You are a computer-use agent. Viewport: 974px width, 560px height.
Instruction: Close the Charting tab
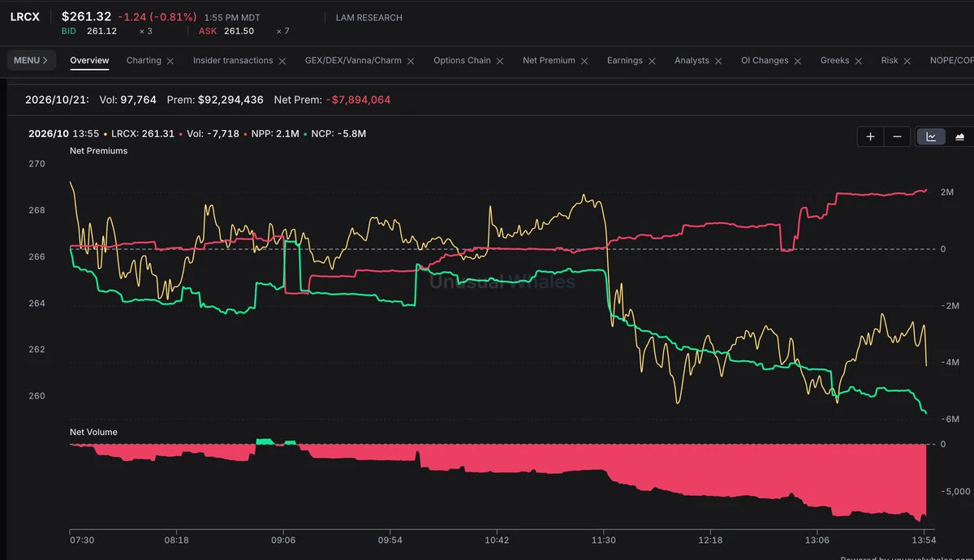click(x=170, y=61)
